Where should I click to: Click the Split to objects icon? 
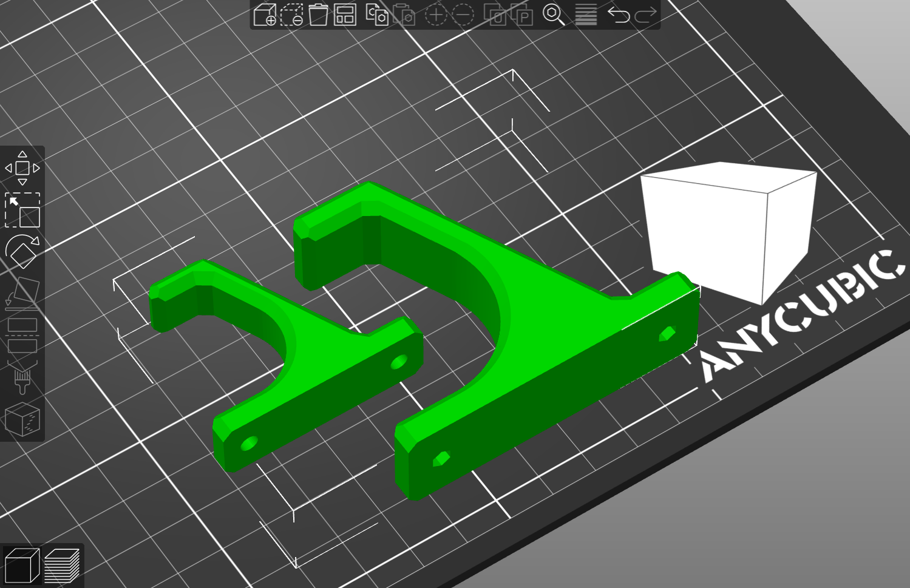[x=495, y=15]
